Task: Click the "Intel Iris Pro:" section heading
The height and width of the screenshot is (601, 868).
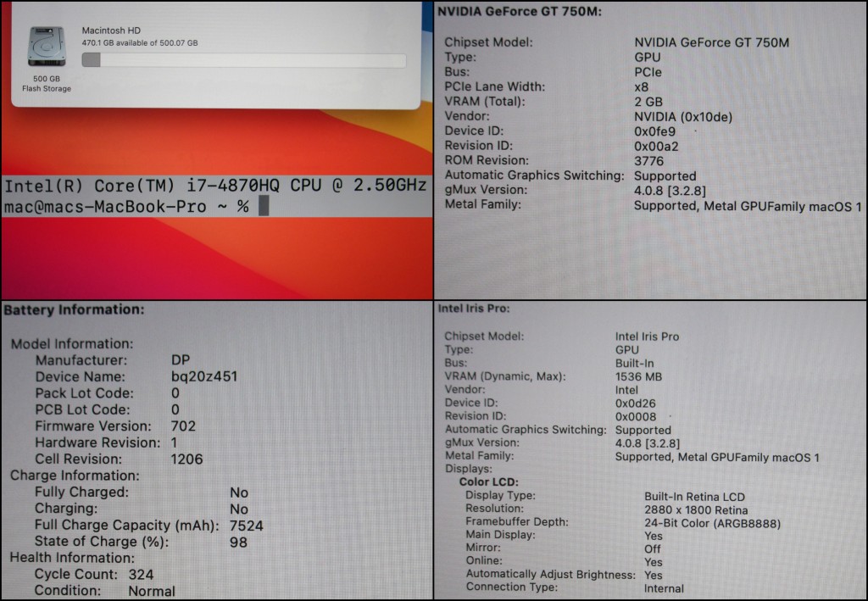Action: [474, 309]
